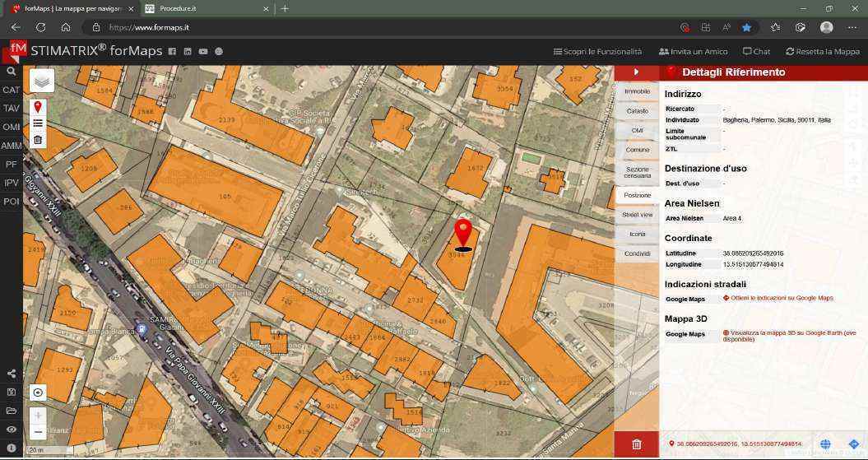Image resolution: width=868 pixels, height=460 pixels.
Task: Open the Street view tab
Action: click(637, 215)
